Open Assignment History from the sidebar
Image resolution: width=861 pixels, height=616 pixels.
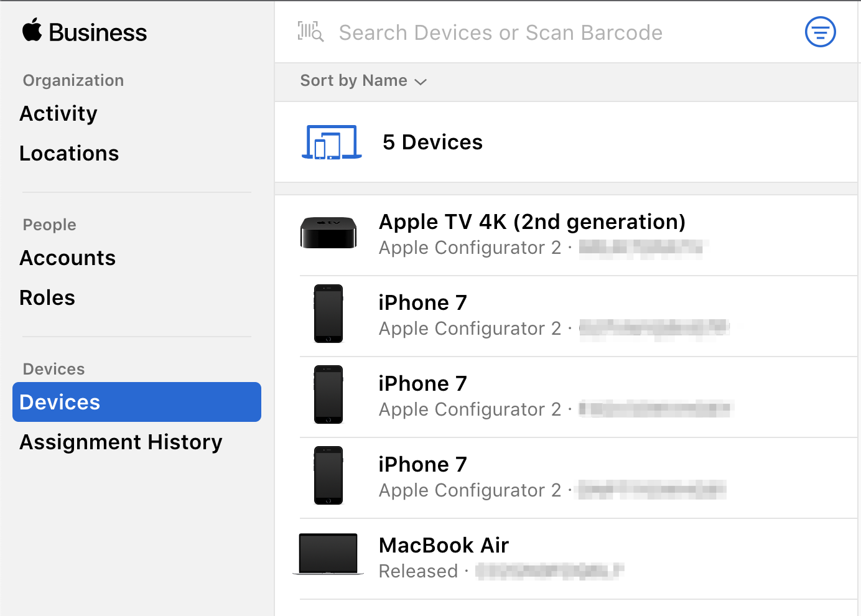point(121,442)
